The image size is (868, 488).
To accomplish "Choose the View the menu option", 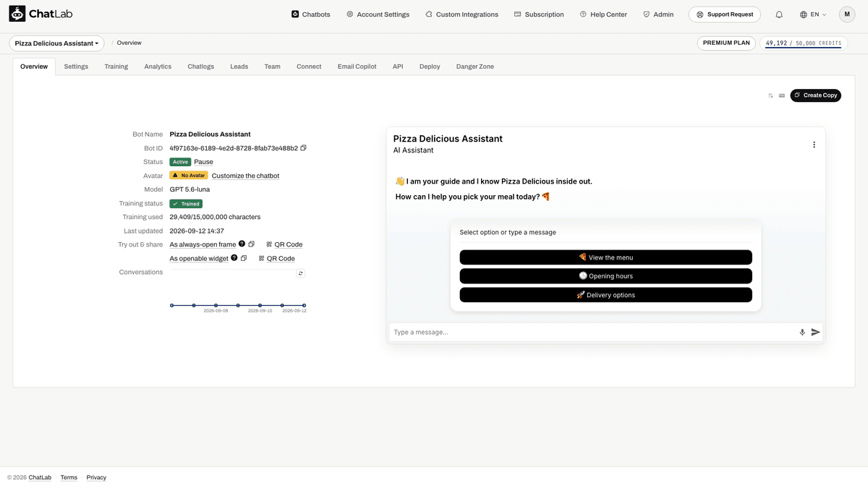I will tap(606, 257).
